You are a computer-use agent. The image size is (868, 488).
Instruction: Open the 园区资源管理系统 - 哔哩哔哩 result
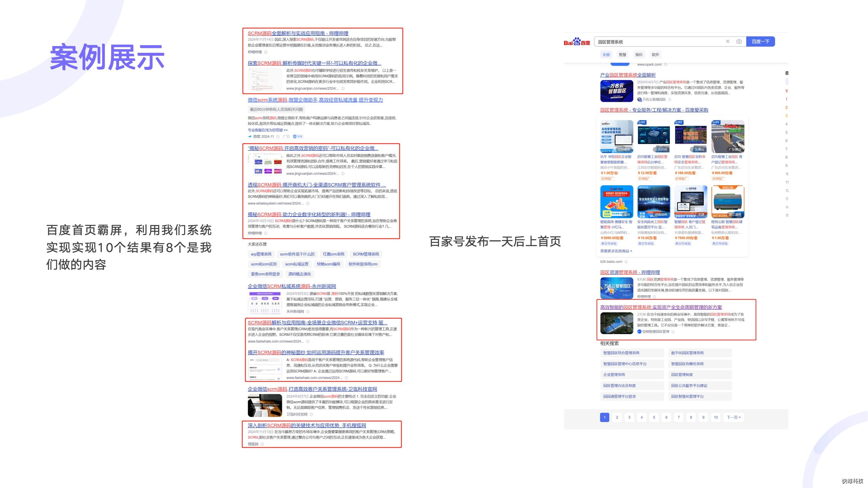click(630, 272)
